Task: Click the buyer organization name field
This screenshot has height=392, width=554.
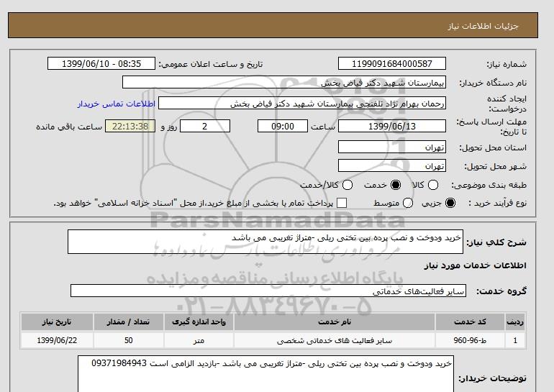Action: pyautogui.click(x=284, y=82)
